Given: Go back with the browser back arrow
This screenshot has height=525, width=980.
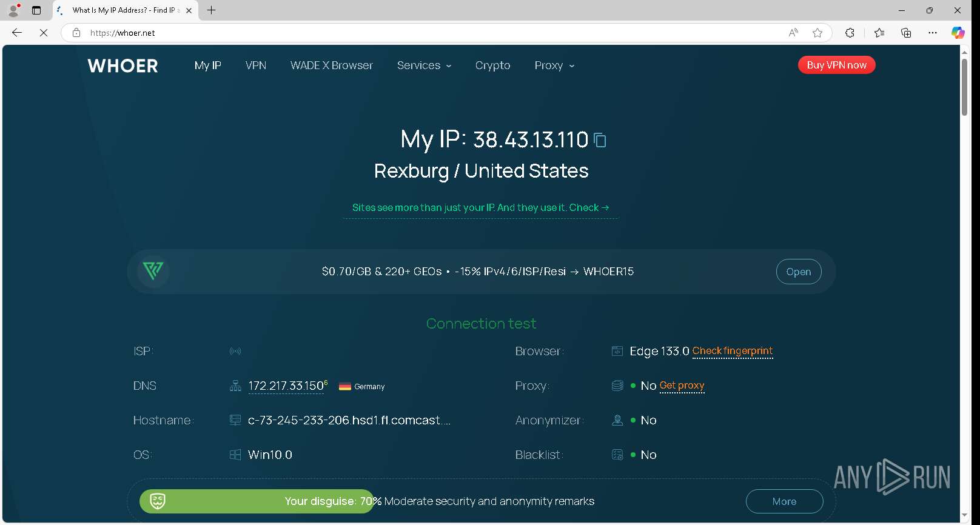Looking at the screenshot, I should coord(17,33).
